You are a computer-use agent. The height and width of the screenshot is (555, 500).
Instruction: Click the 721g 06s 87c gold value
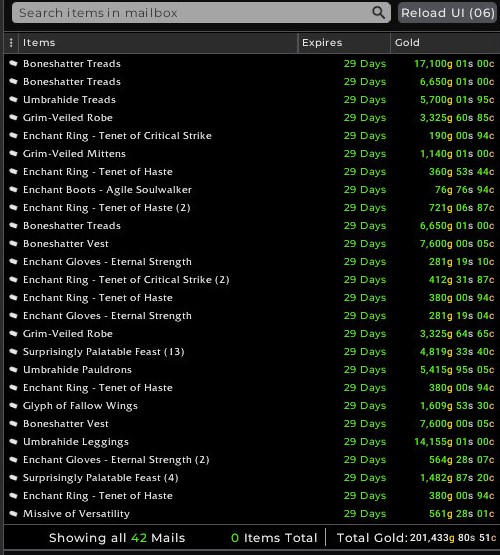click(x=461, y=208)
